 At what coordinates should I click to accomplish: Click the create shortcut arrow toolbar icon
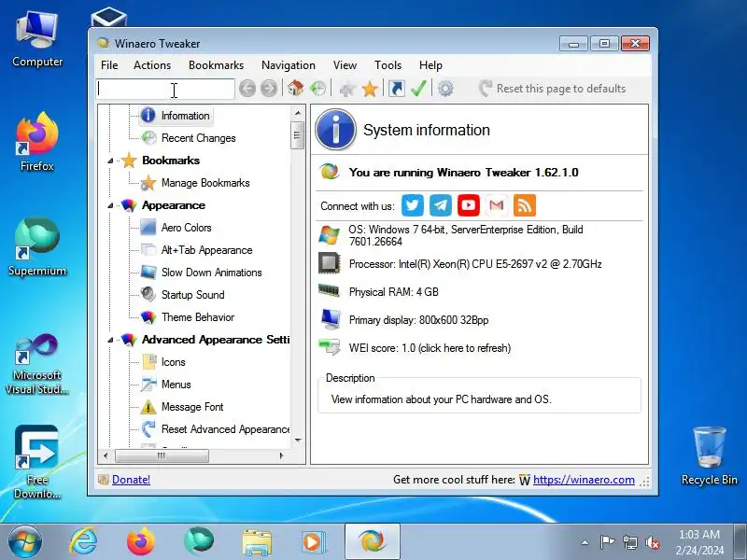(x=396, y=89)
